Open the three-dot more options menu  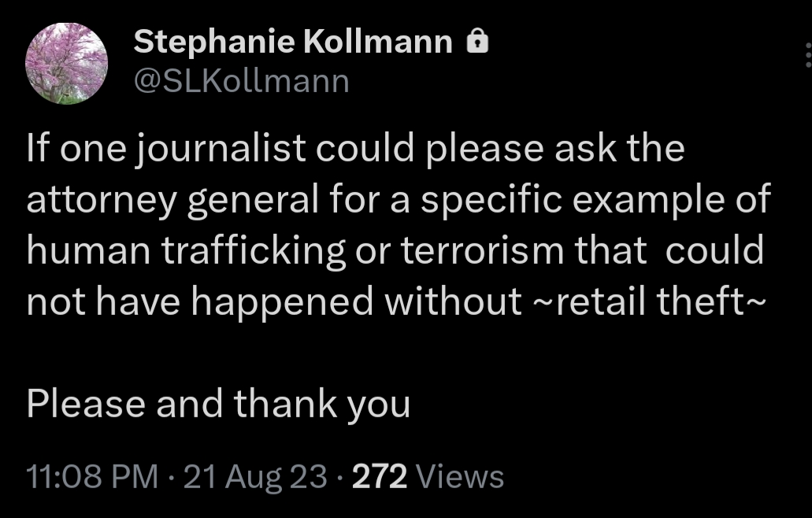[x=806, y=57]
